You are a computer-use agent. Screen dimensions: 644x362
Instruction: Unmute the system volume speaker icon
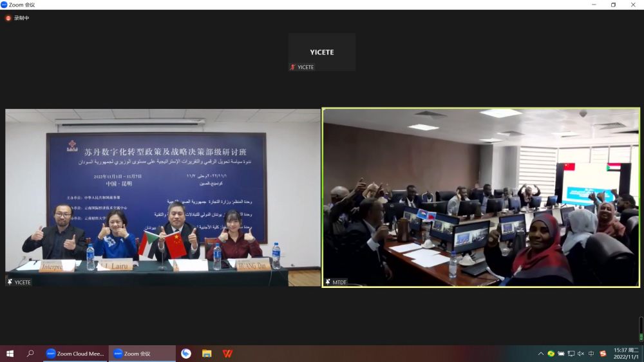pos(581,354)
